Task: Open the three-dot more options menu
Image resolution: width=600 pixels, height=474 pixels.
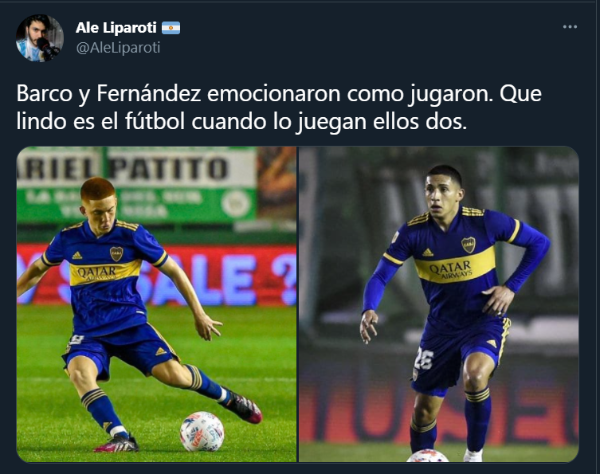Action: point(570,27)
